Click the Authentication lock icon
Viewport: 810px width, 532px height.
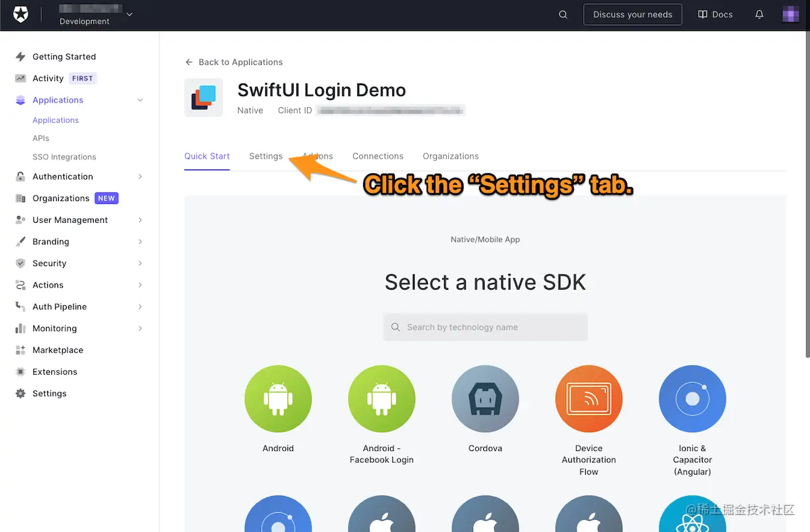coord(20,177)
